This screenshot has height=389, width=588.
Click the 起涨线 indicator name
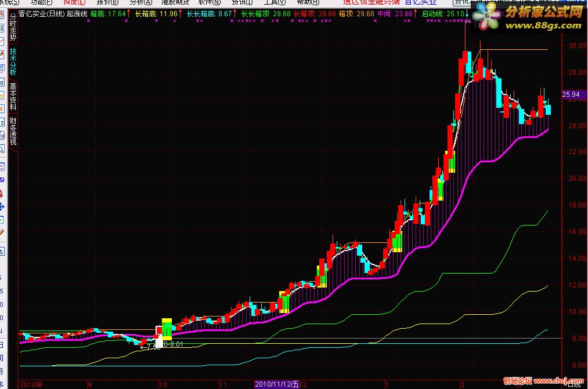pos(77,14)
